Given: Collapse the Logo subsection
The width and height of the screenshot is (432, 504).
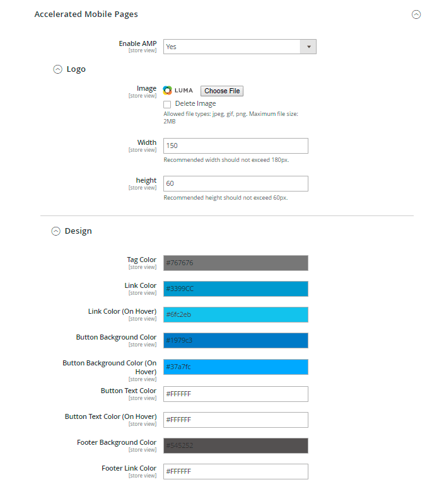Looking at the screenshot, I should (58, 69).
